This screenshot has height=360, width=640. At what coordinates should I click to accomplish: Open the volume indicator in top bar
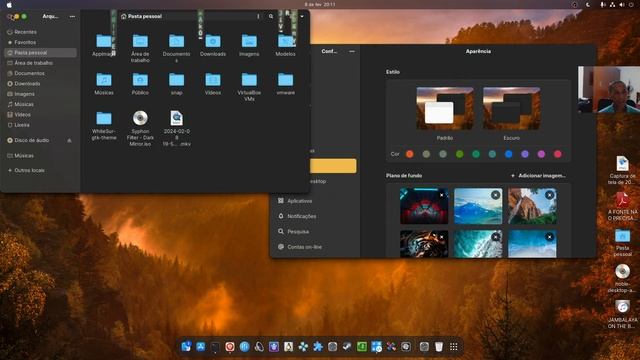[622, 4]
